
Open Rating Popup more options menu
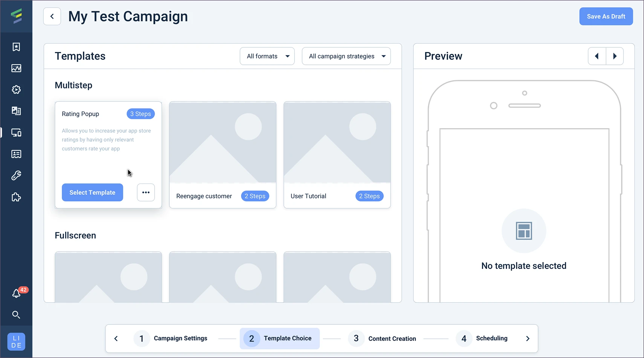tap(146, 193)
